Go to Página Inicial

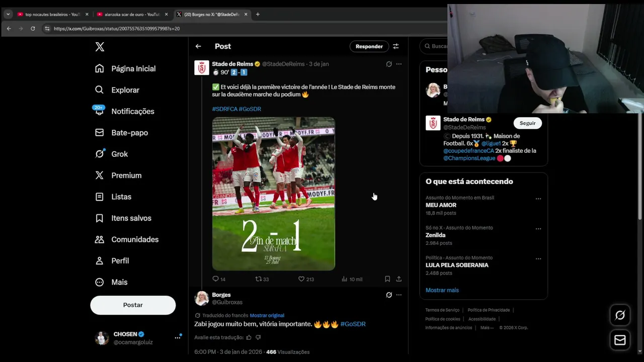126,68
